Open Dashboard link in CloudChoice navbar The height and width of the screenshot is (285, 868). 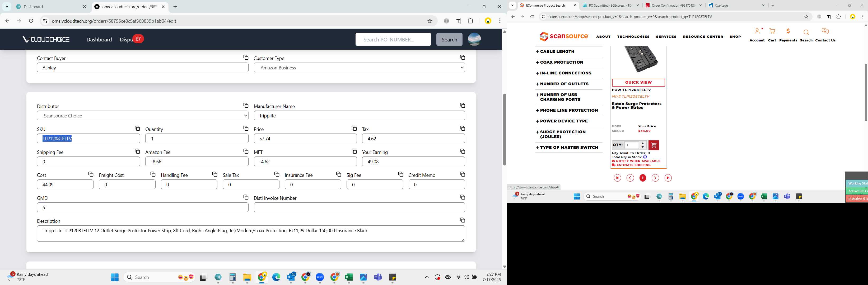(x=99, y=39)
